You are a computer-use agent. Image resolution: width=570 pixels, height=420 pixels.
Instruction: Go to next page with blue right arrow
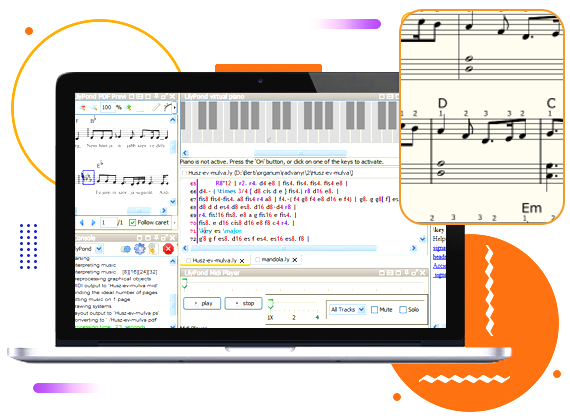[93, 222]
